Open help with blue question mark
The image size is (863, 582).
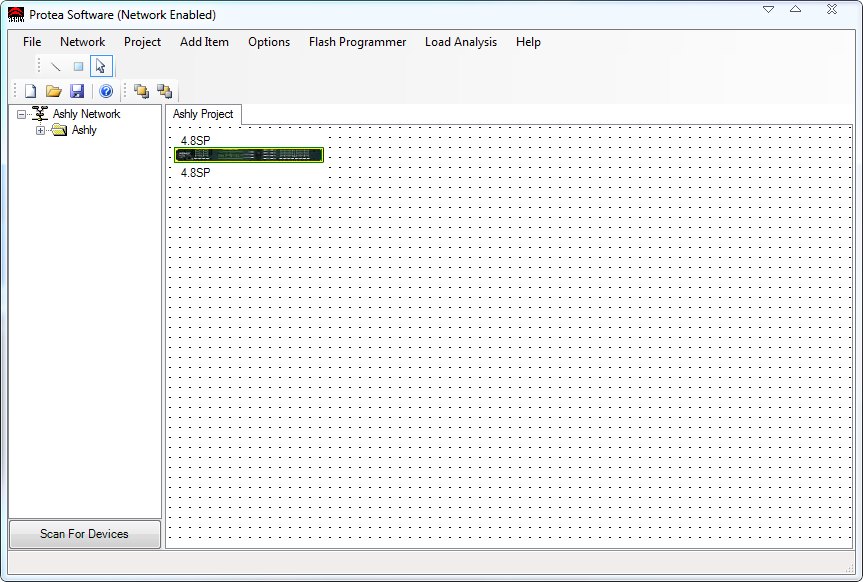(x=106, y=91)
